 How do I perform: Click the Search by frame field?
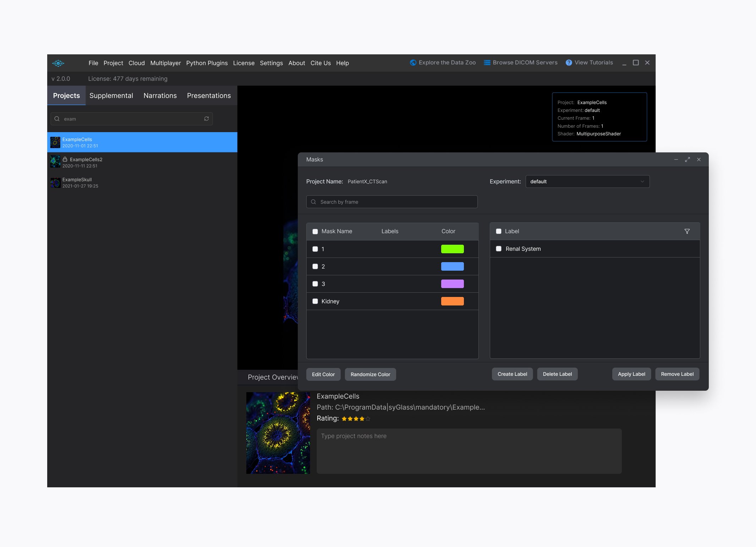click(392, 202)
